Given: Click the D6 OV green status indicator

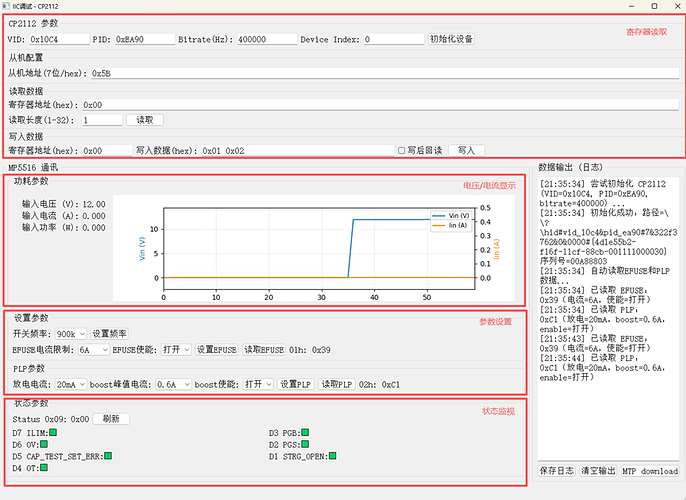Looking at the screenshot, I should 42,444.
